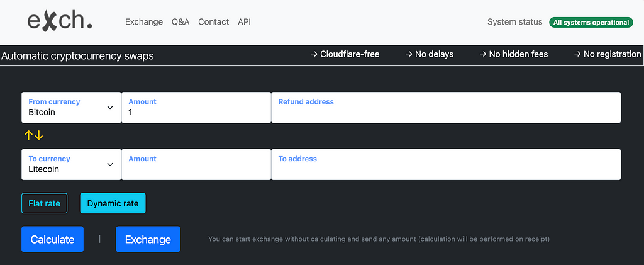Open the Q&A page
The height and width of the screenshot is (265, 644).
pyautogui.click(x=180, y=22)
